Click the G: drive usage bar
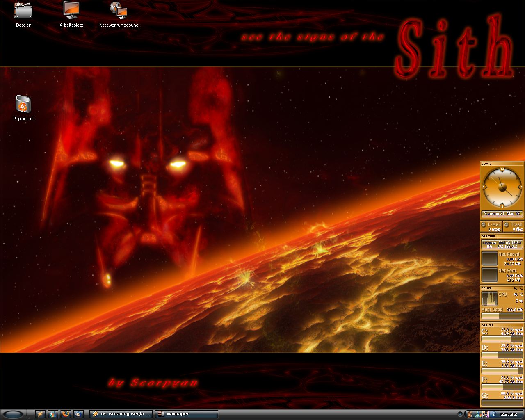Image resolution: width=525 pixels, height=420 pixels. 502,403
